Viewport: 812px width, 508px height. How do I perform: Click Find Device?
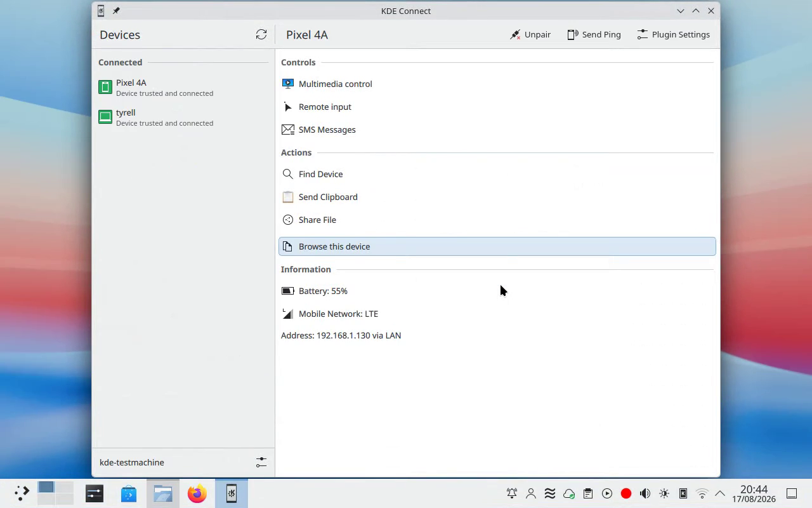pos(497,174)
